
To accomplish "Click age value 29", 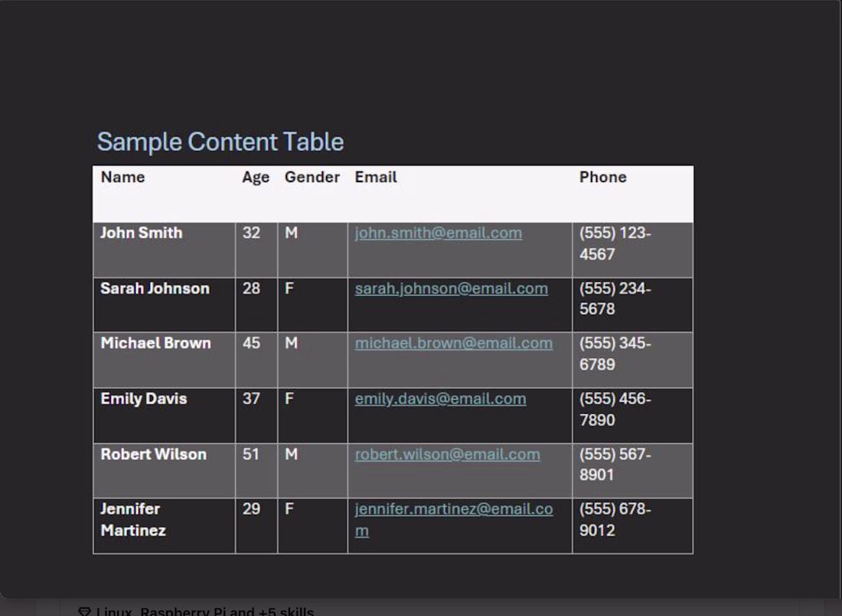I will pos(251,509).
